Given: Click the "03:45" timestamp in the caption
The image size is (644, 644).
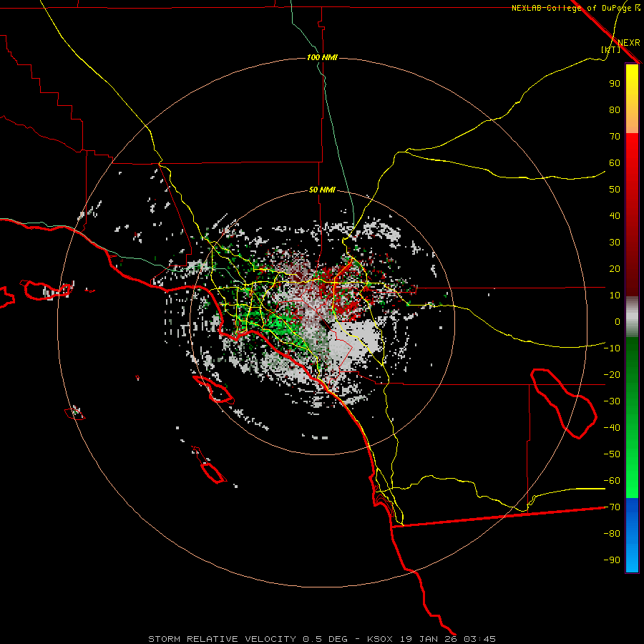Looking at the screenshot, I should click(479, 639).
